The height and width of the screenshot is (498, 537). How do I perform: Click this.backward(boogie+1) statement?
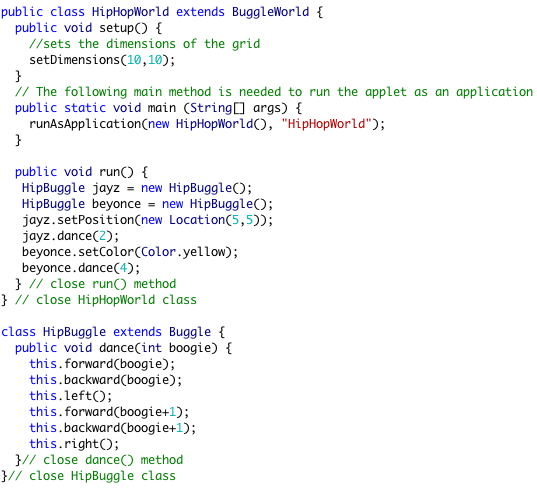[x=113, y=428]
